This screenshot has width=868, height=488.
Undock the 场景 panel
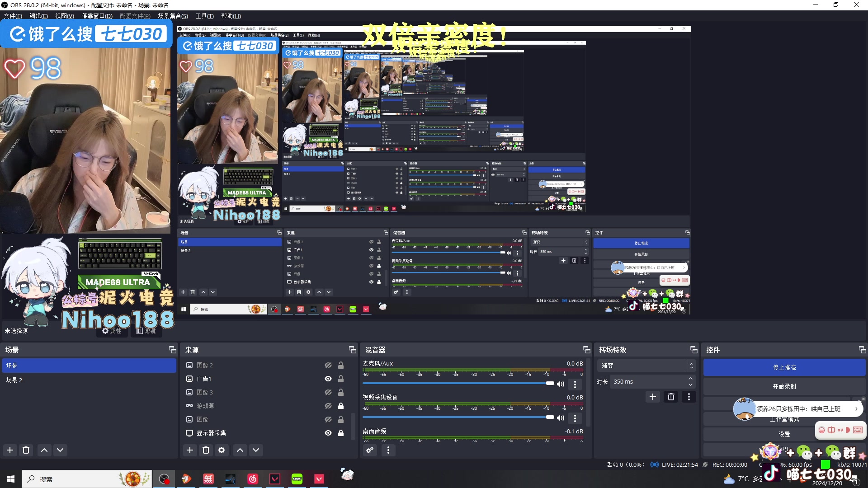[172, 350]
